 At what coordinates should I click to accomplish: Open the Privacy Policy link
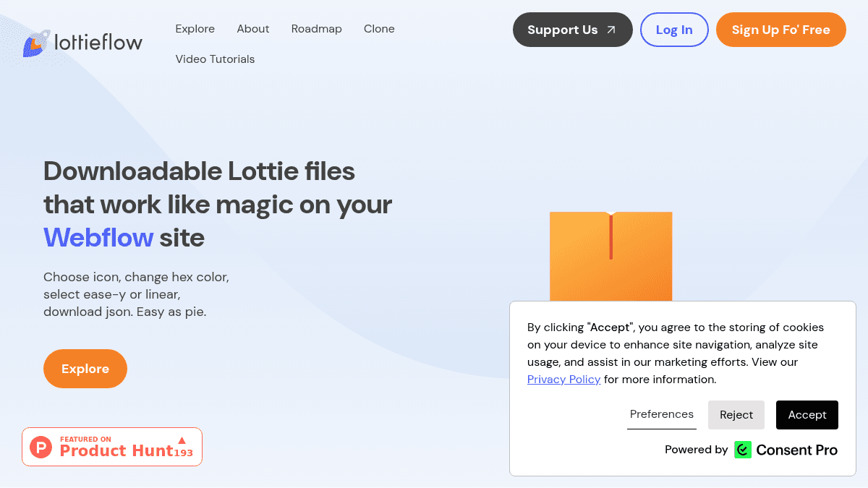[564, 380]
